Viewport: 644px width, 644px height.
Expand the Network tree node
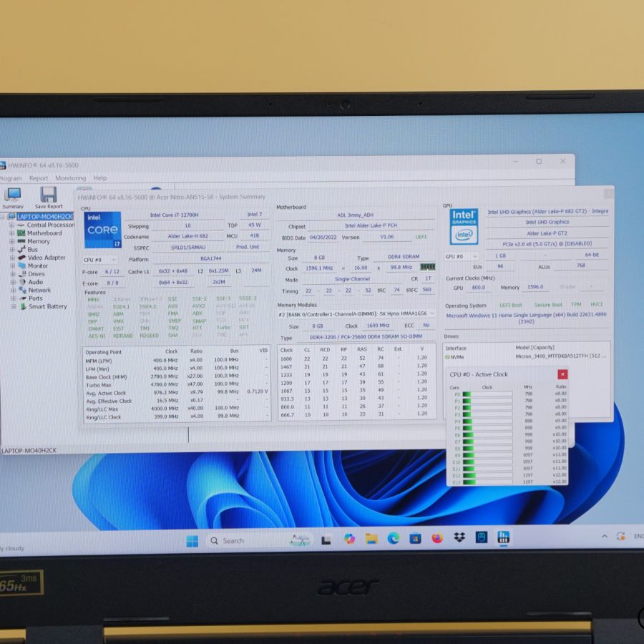tap(13, 291)
